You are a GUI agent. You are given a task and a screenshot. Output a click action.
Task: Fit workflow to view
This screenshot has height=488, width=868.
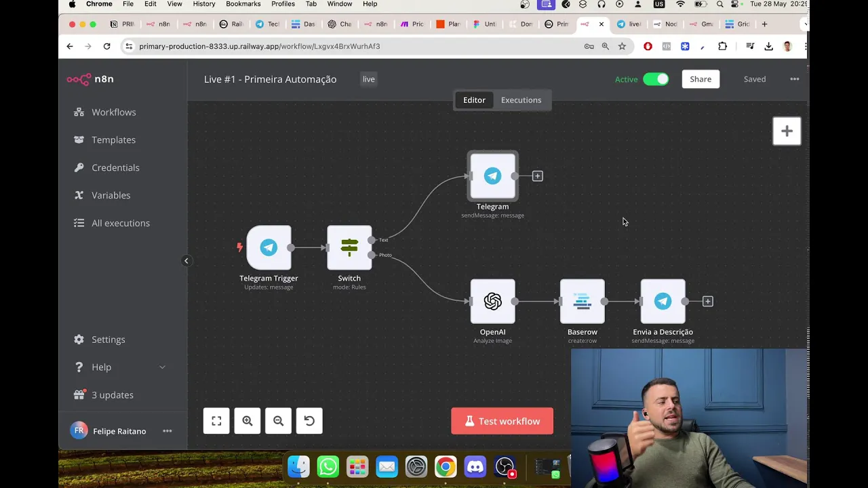point(216,421)
